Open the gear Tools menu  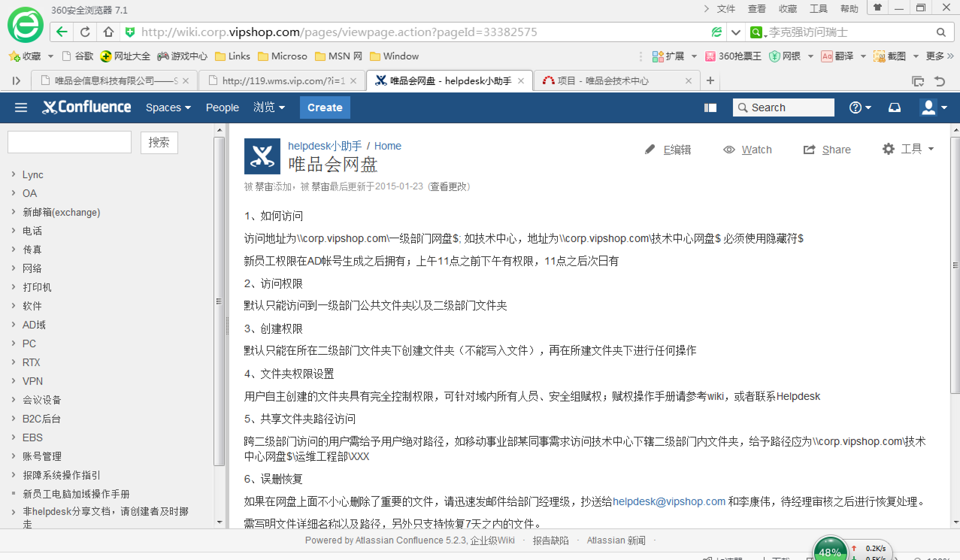pos(908,149)
